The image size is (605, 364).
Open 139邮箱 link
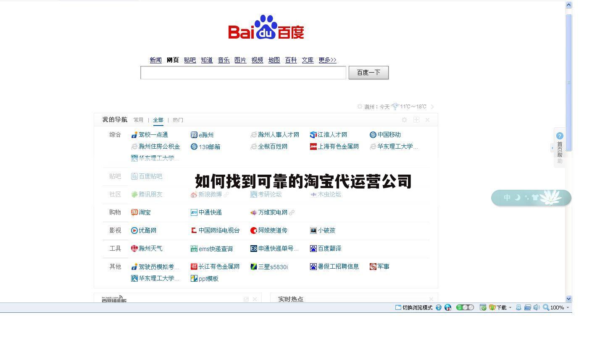coord(209,147)
